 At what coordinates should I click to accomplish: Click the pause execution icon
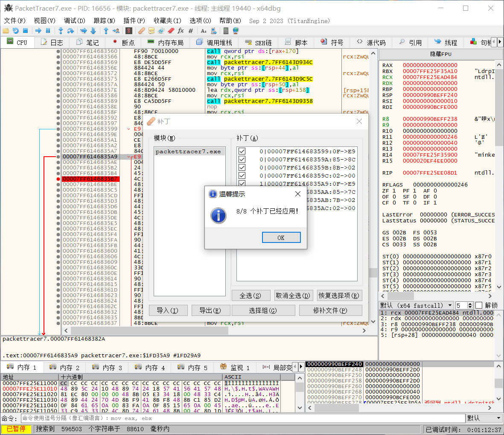pyautogui.click(x=48, y=31)
